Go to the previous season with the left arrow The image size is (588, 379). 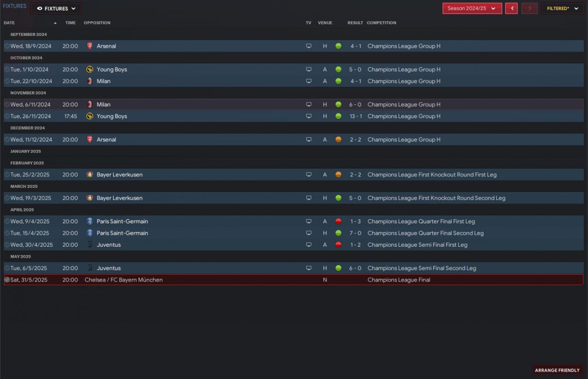tap(512, 8)
